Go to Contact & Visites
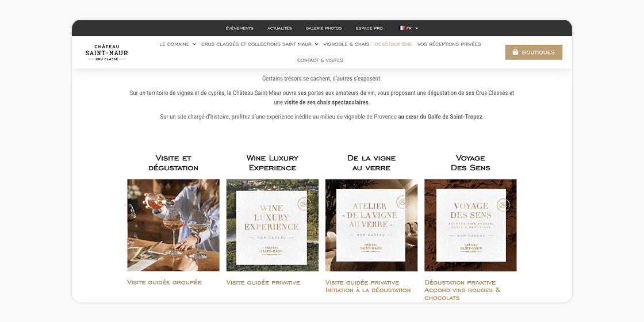 pos(320,60)
